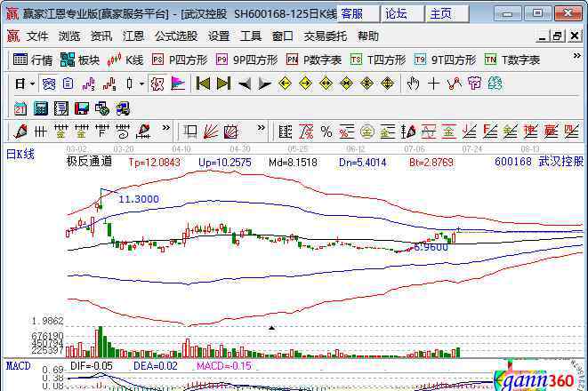
Task: Click the 主页 home button
Action: coord(447,14)
